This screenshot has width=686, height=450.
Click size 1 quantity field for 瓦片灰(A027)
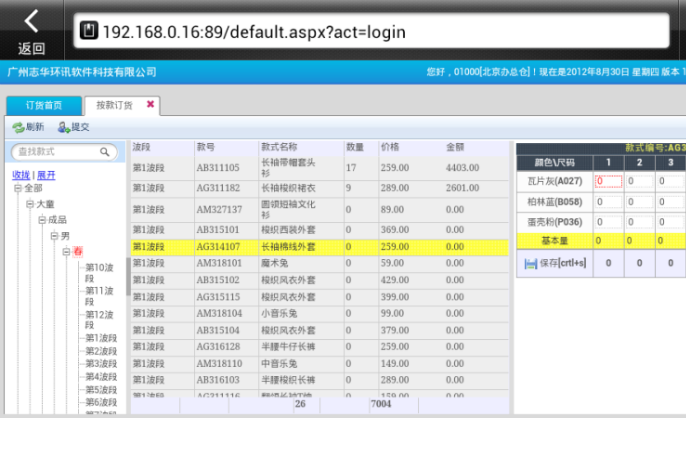(608, 182)
